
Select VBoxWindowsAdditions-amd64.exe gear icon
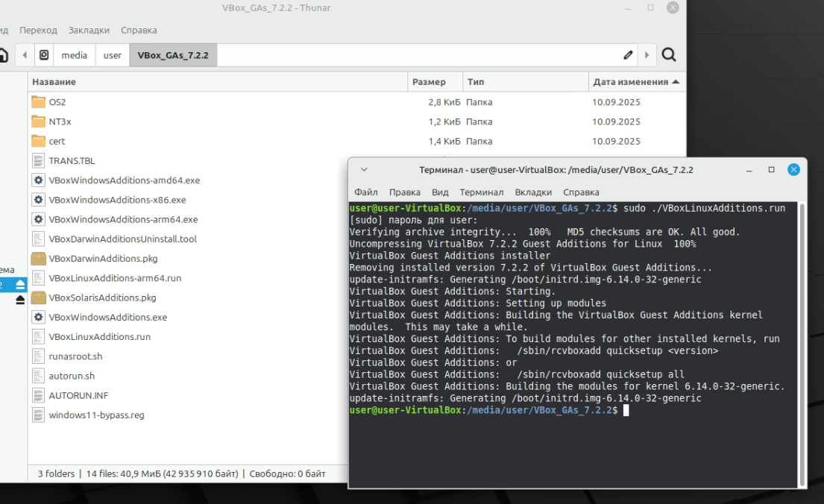39,180
